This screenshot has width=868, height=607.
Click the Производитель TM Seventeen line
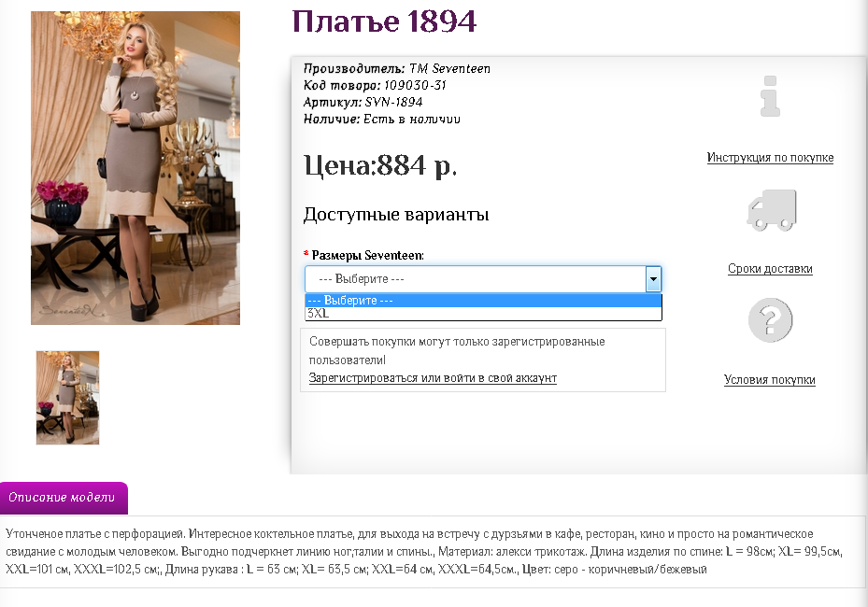[396, 69]
